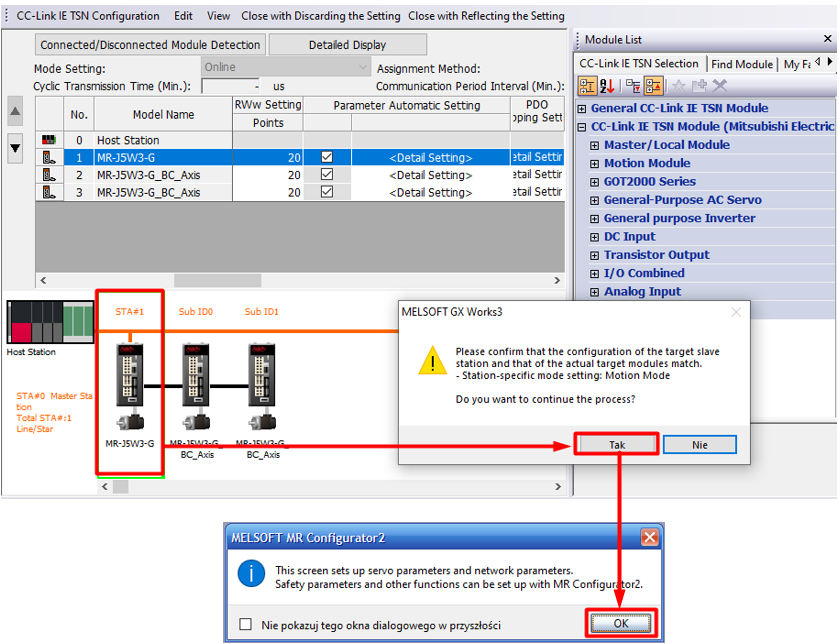Click the greyed add-folder icon in Module List toolbar

[x=699, y=86]
